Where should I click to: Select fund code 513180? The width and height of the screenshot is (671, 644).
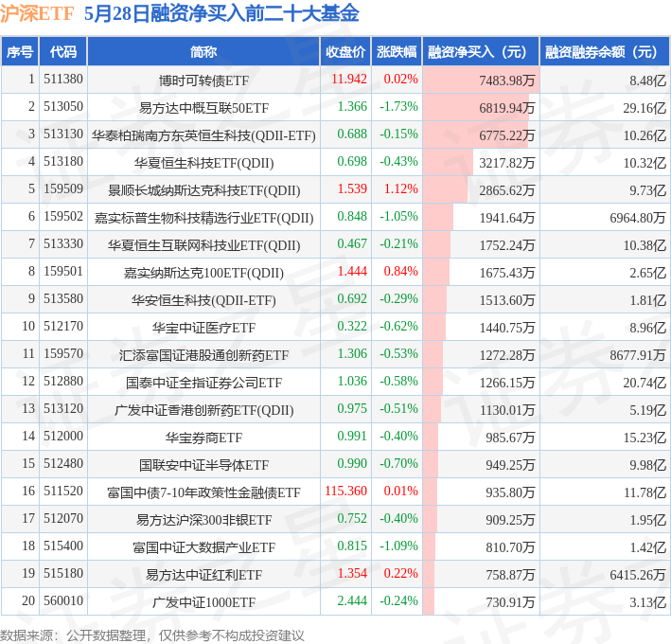[63, 161]
